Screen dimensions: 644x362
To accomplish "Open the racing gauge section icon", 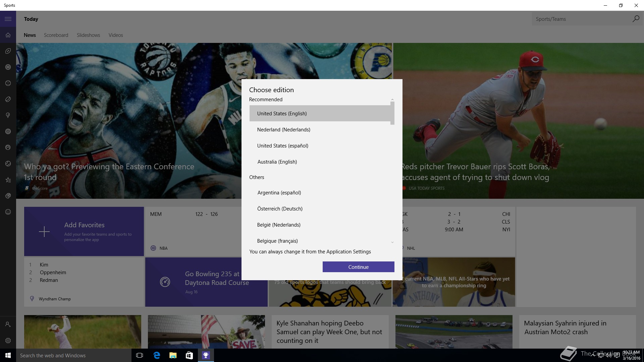I will point(8,147).
